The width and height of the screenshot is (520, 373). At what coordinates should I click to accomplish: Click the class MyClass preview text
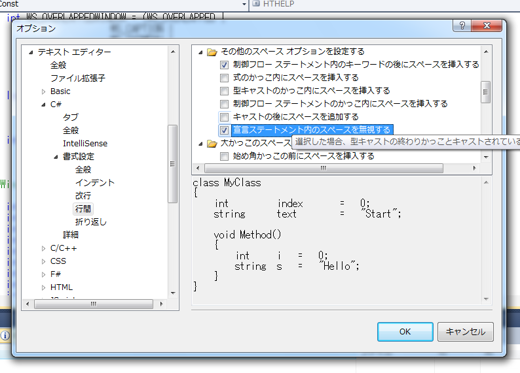coord(227,183)
